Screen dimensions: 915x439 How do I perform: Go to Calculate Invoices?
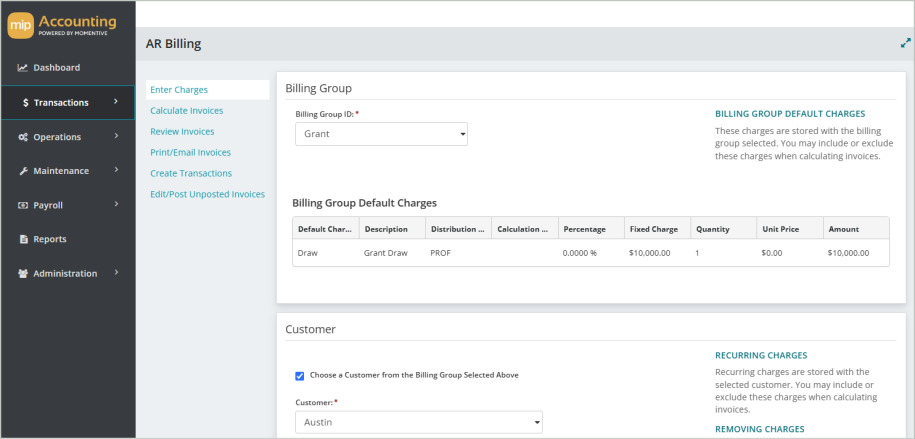(186, 110)
